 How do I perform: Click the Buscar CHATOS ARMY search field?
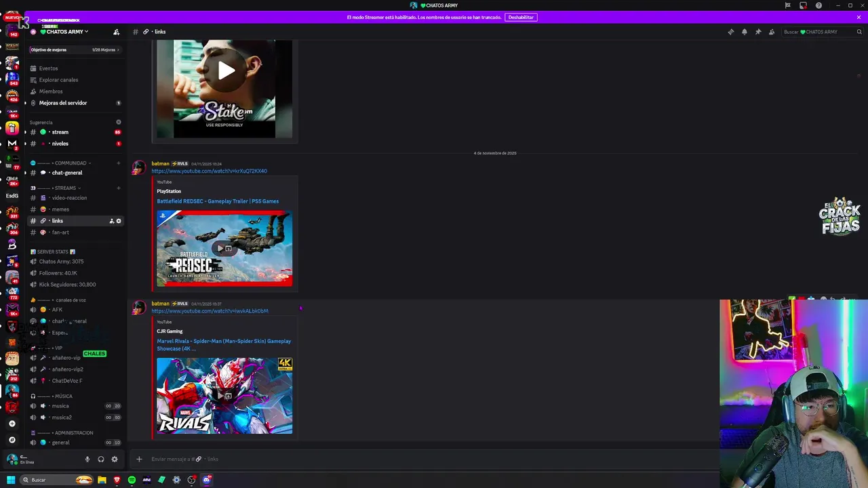click(822, 32)
